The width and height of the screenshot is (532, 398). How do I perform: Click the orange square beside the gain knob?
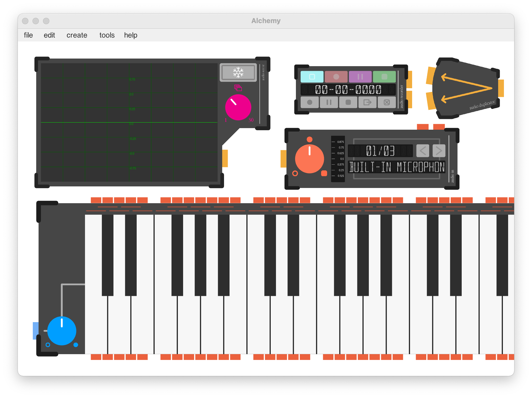tap(324, 173)
